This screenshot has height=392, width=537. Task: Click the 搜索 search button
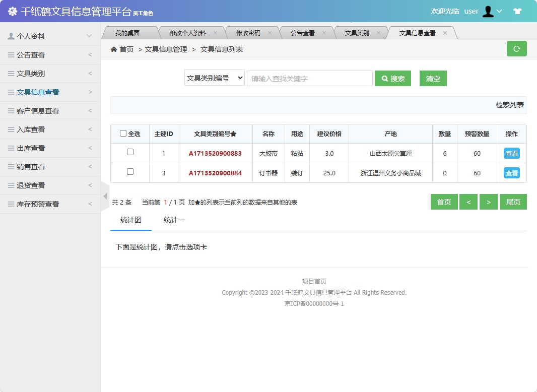click(393, 78)
